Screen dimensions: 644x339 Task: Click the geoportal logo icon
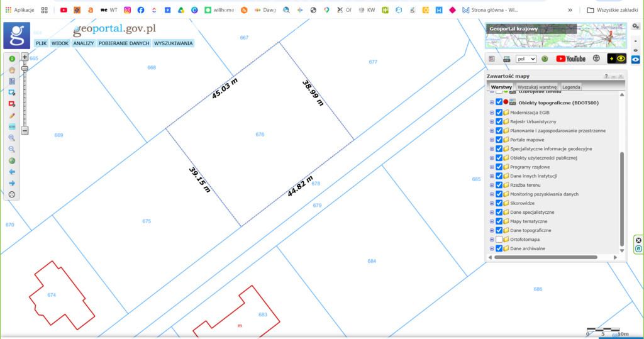(x=17, y=36)
